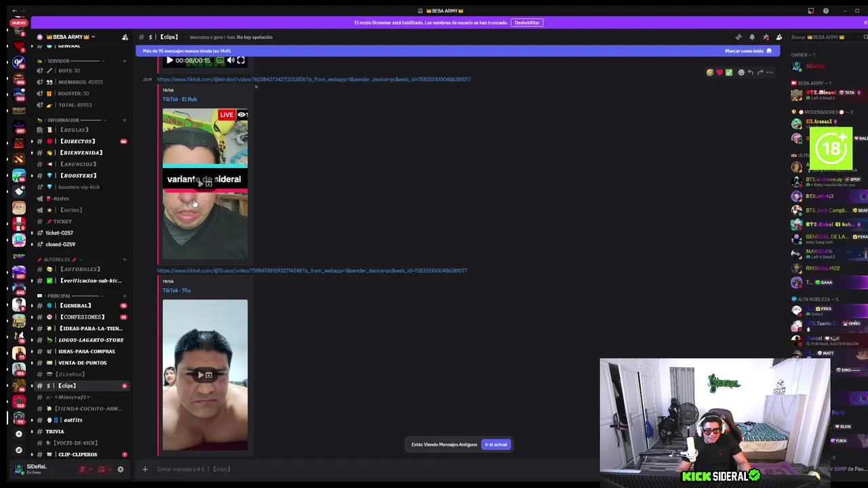
Task: Click Add a Server plus icon
Action: pyautogui.click(x=19, y=434)
